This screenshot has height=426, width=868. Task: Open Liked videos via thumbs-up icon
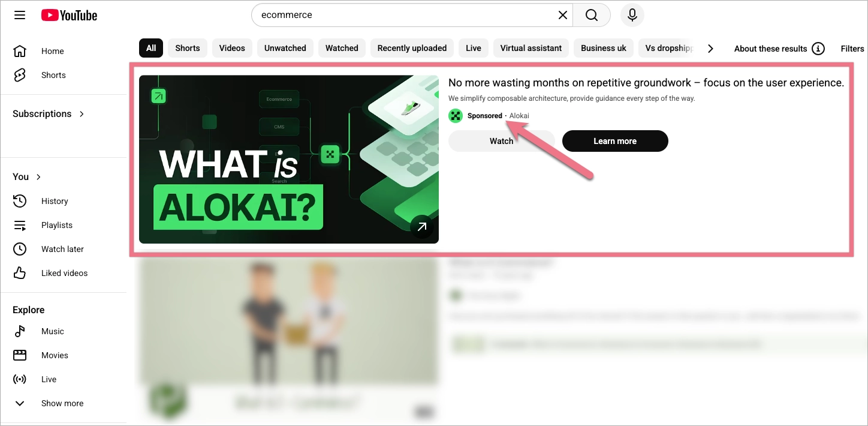(20, 272)
